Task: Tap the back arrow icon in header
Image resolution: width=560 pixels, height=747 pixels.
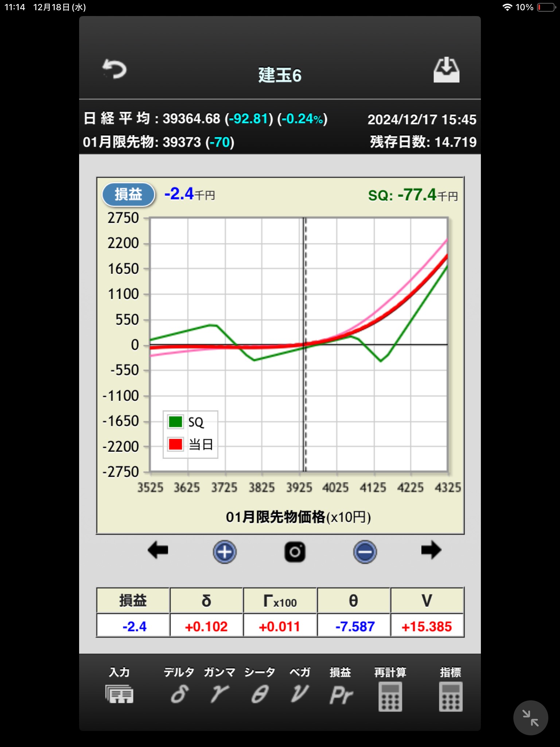Action: coord(114,69)
